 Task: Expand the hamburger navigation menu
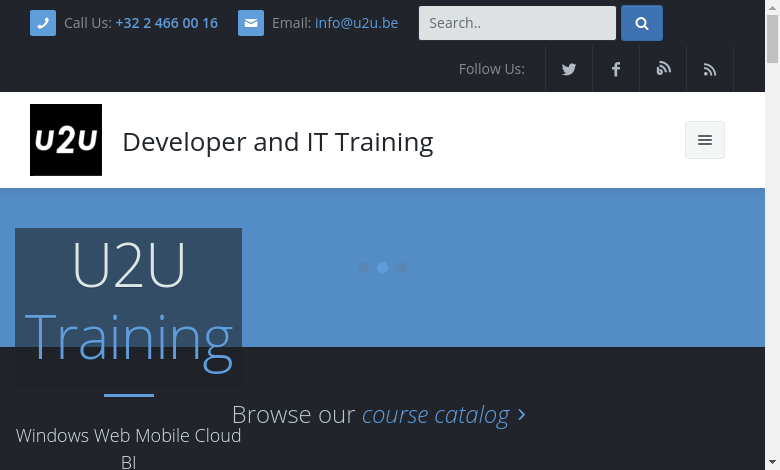[705, 140]
